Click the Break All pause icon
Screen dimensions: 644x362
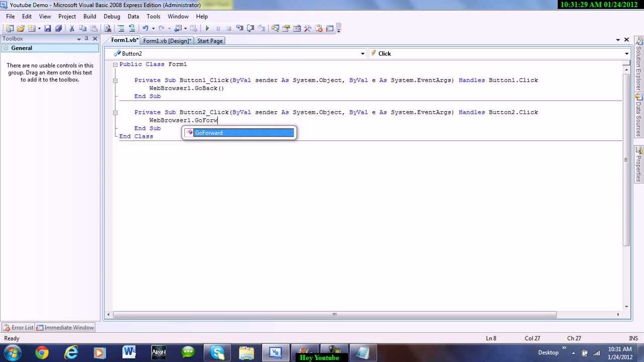[218, 29]
